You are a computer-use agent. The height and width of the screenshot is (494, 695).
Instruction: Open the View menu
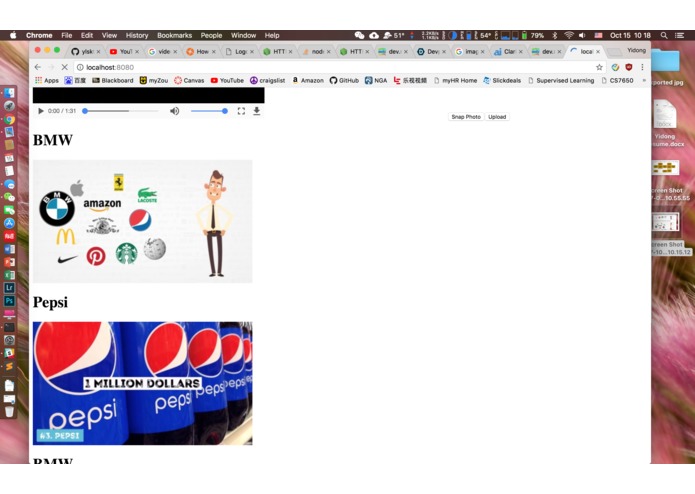pos(109,35)
